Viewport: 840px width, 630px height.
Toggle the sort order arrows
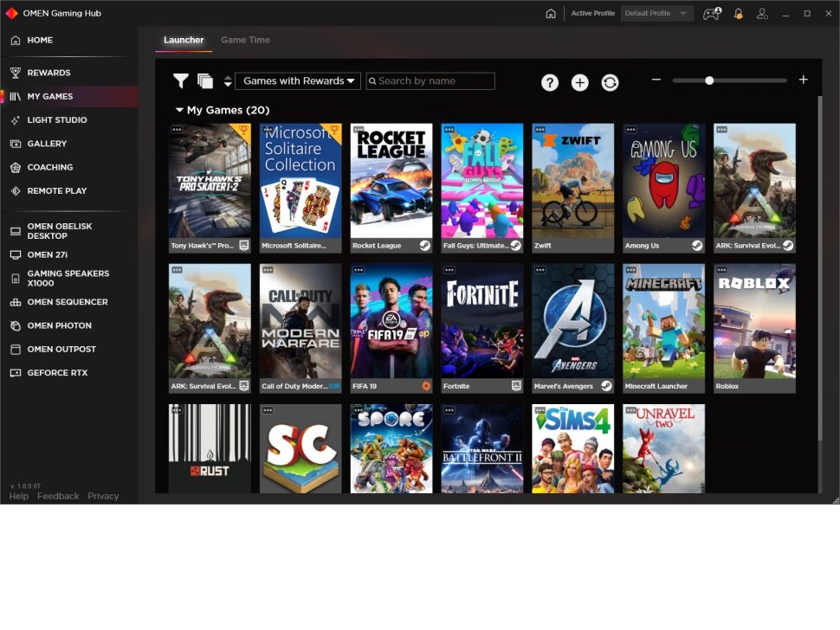228,80
